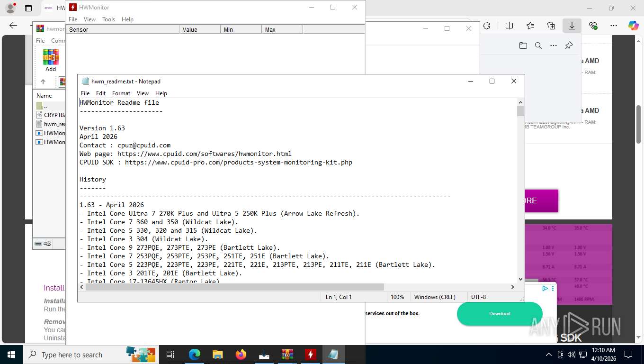This screenshot has width=644, height=364.
Task: Open Notepad File menu
Action: click(85, 93)
